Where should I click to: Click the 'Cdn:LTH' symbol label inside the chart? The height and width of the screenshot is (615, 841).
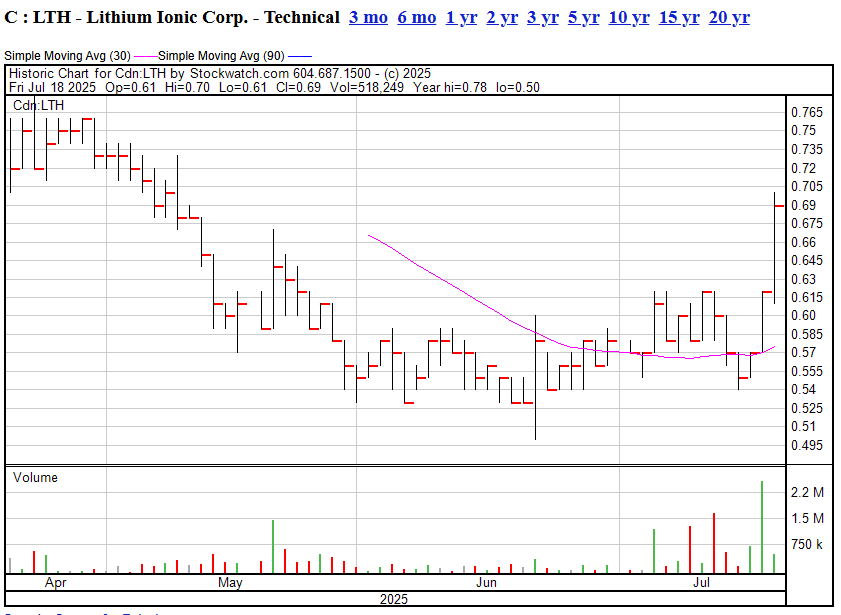(x=38, y=105)
